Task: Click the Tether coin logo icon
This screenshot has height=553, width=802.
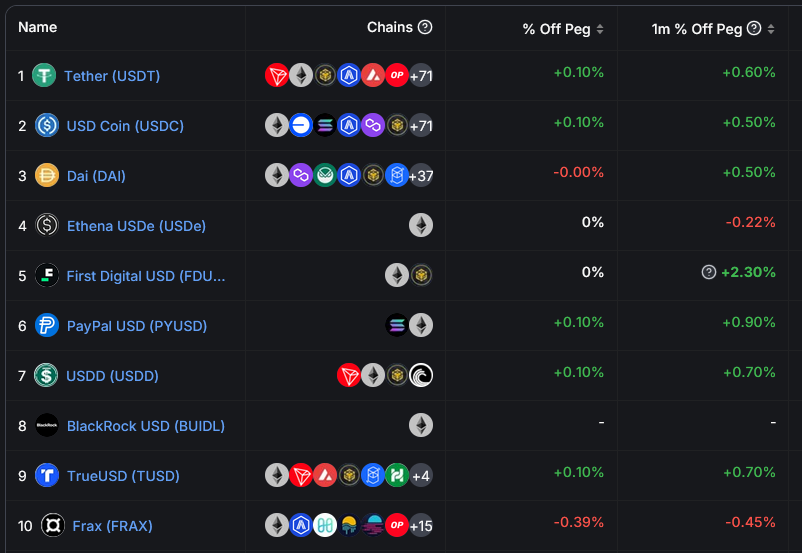Action: 44,75
